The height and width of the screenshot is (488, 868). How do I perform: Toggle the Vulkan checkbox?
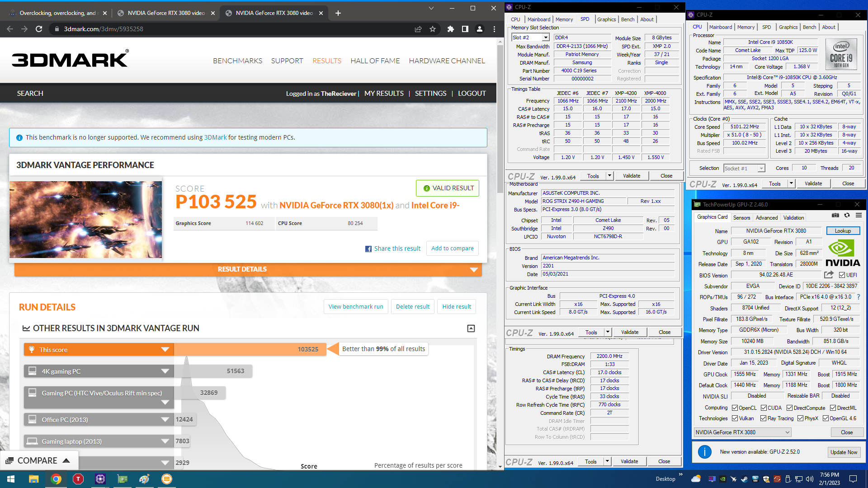pos(735,418)
